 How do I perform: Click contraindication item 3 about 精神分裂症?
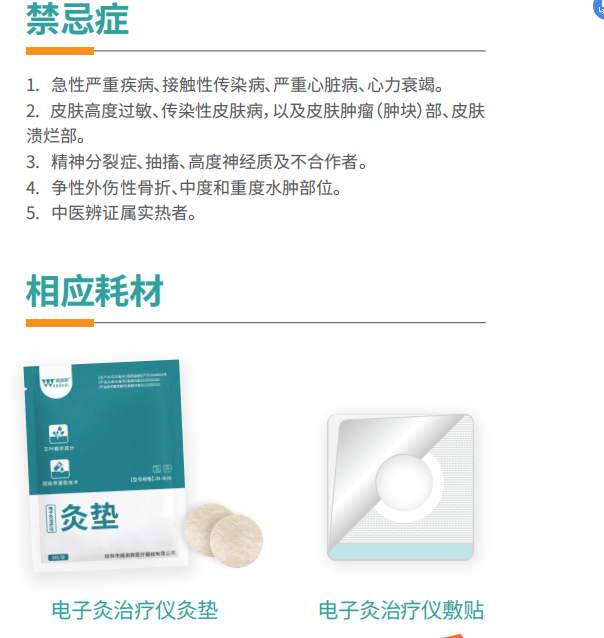[x=197, y=162]
